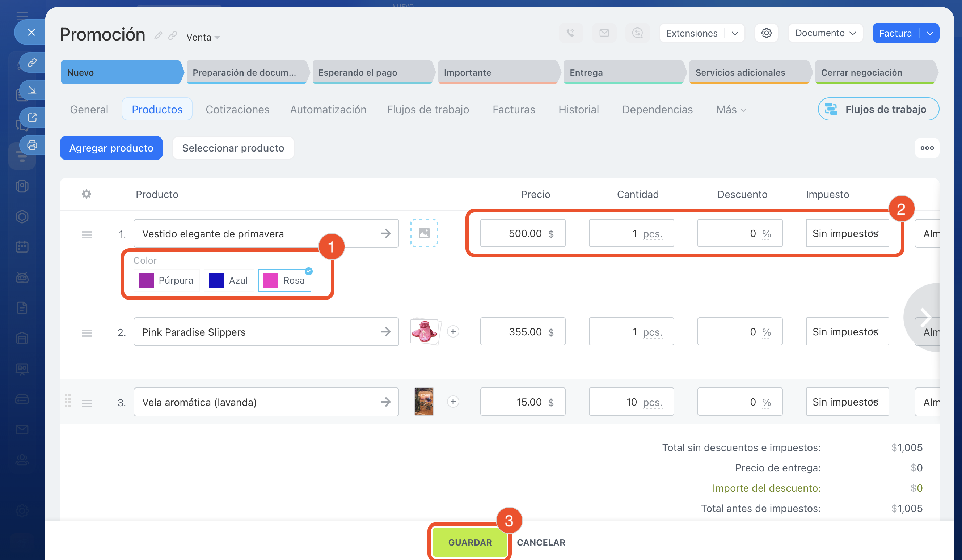
Task: Open the deal settings gear icon
Action: [x=766, y=33]
